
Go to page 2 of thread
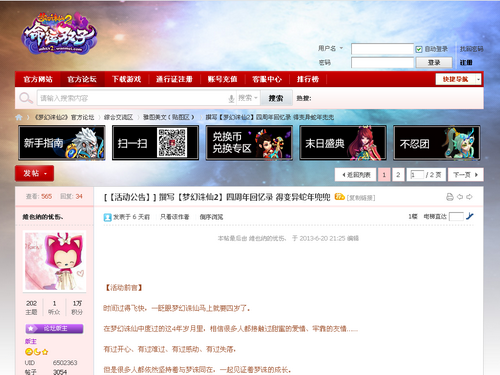tap(398, 175)
